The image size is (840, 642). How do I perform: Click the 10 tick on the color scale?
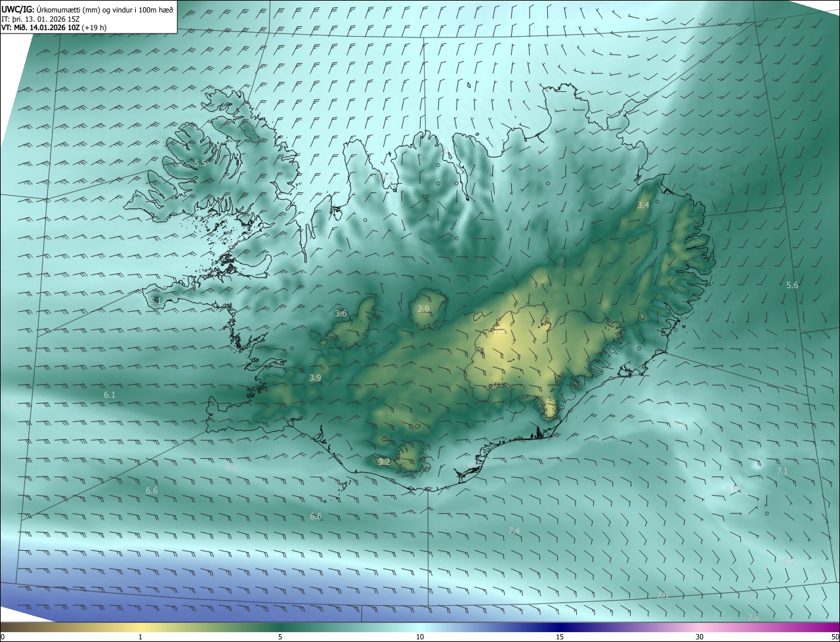pyautogui.click(x=420, y=637)
